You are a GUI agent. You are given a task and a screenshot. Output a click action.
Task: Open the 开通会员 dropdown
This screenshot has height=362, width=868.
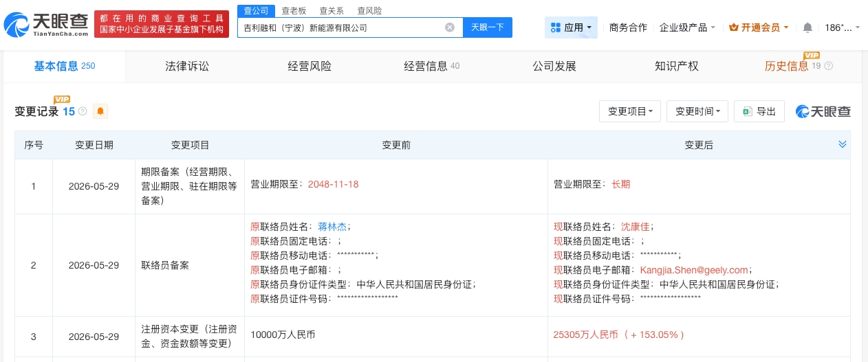coord(759,27)
